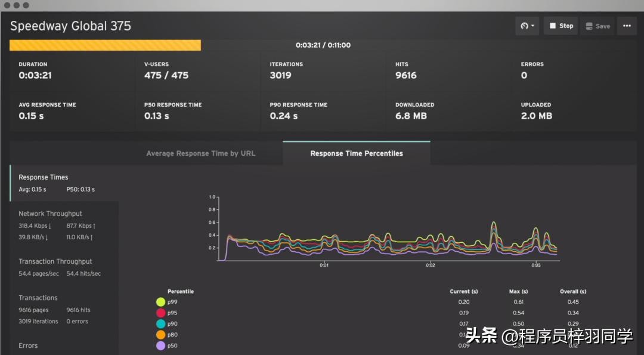Screen dimensions: 644x355
Task: Click the Current (s) column header
Action: (x=464, y=292)
